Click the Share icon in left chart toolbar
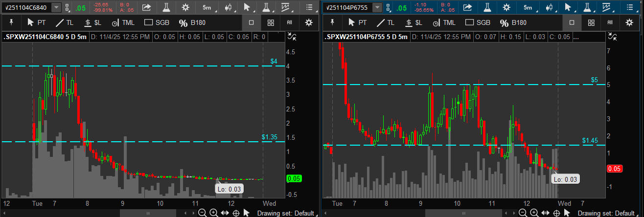This screenshot has height=217, width=644. pos(146,7)
